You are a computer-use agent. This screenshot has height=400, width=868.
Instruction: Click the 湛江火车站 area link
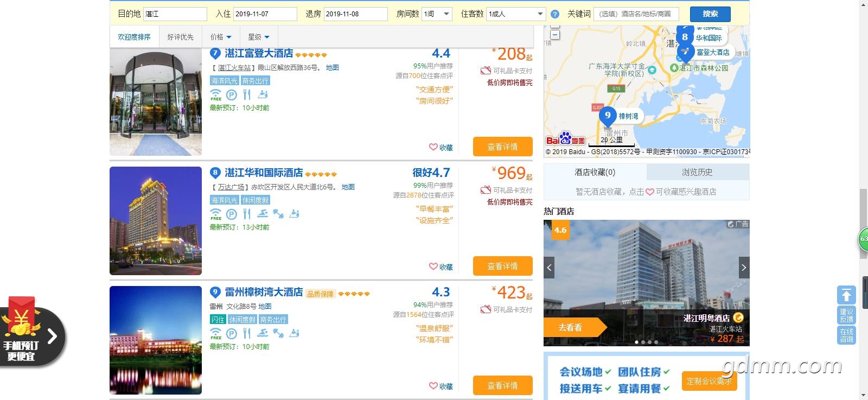(234, 67)
